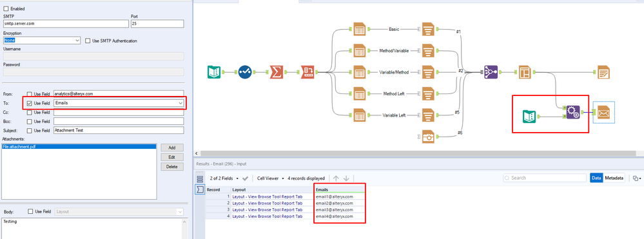This screenshot has width=644, height=239.
Task: Select File:attachment.pdf in Attachments list
Action: click(x=79, y=146)
